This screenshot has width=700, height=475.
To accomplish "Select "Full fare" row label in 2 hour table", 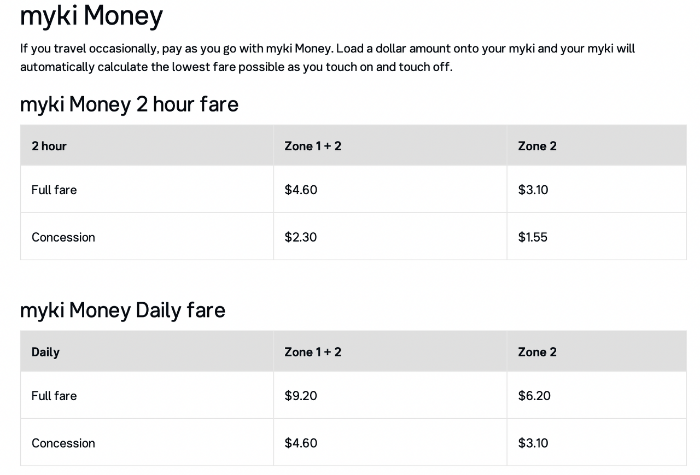I will [54, 190].
